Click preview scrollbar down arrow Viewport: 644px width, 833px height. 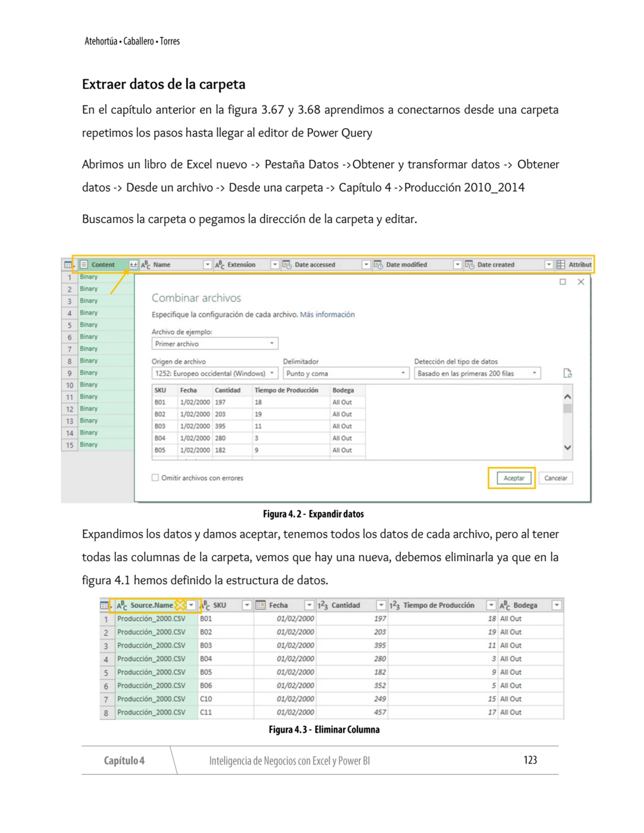568,447
